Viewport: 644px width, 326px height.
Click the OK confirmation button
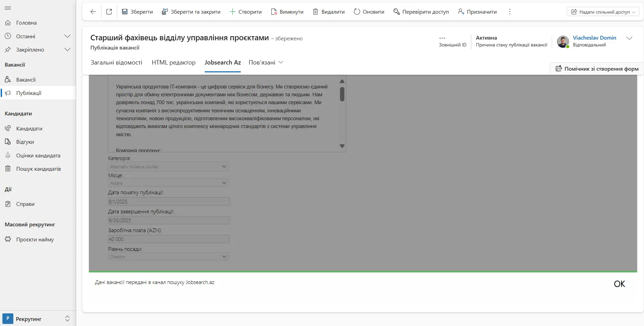(619, 283)
